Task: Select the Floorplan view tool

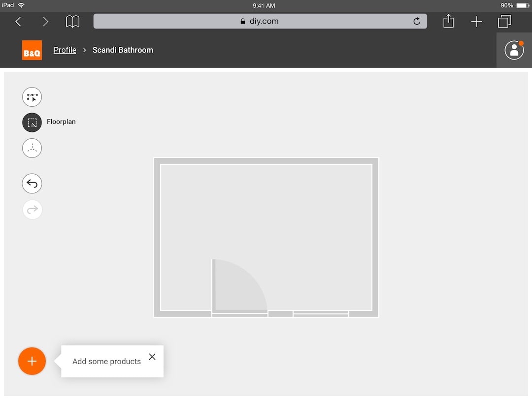Action: point(32,123)
